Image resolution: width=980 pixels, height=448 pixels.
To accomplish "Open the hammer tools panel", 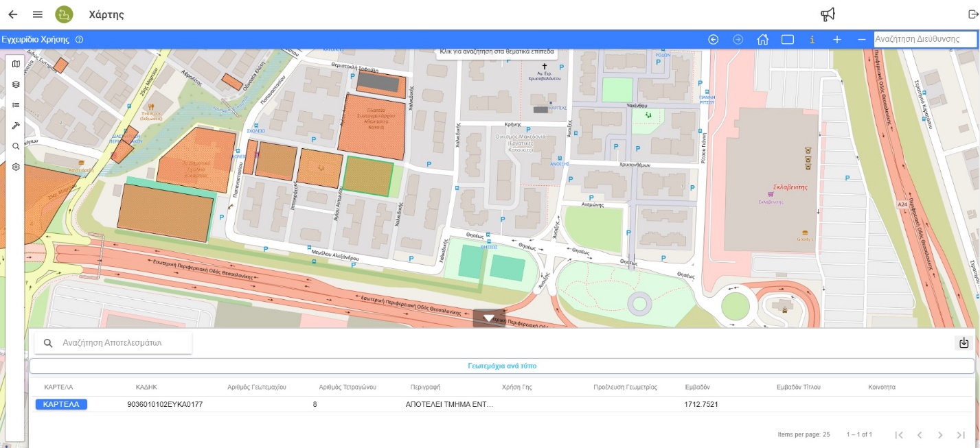I will coord(16,126).
